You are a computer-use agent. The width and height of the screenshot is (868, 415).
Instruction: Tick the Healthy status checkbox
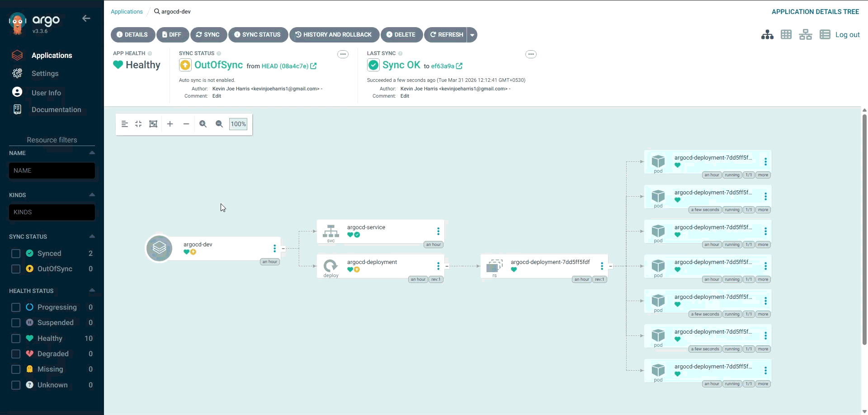pyautogui.click(x=16, y=339)
